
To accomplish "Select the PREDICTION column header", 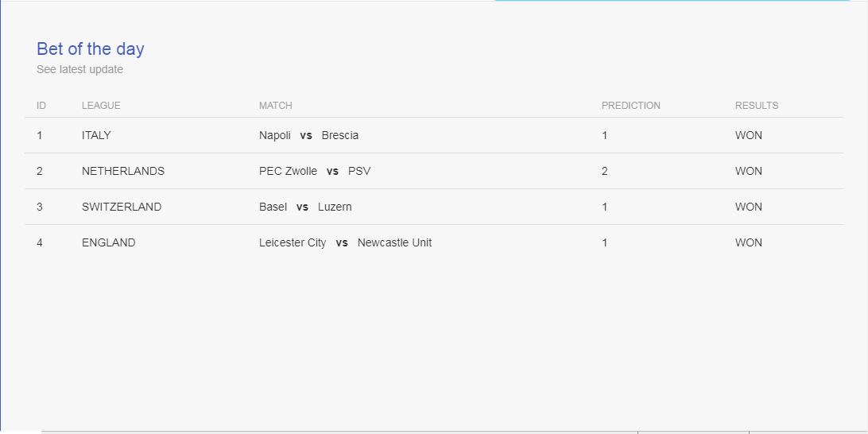I will click(630, 105).
